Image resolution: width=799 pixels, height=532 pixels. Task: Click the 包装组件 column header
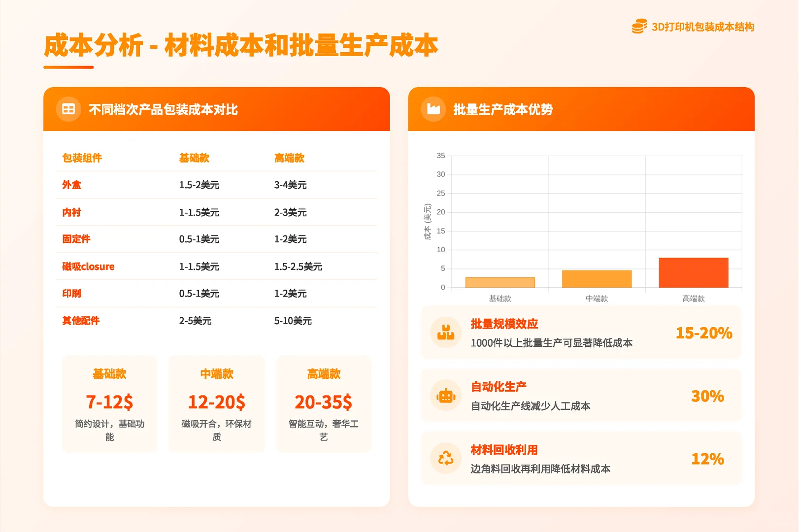82,158
